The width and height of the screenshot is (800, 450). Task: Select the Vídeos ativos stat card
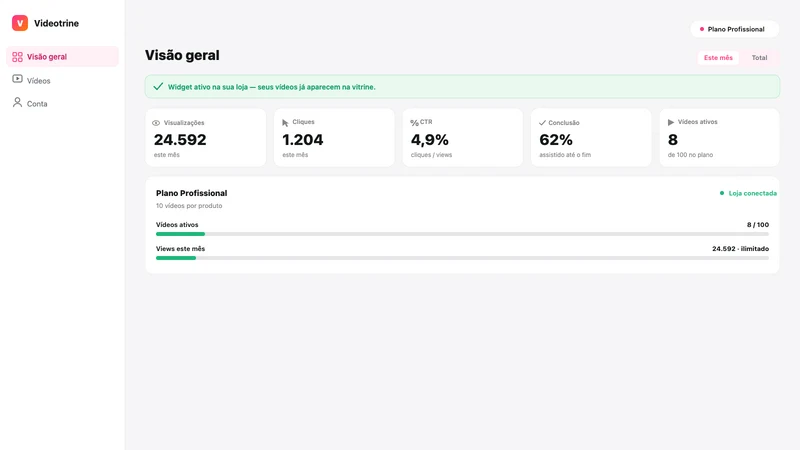(719, 138)
